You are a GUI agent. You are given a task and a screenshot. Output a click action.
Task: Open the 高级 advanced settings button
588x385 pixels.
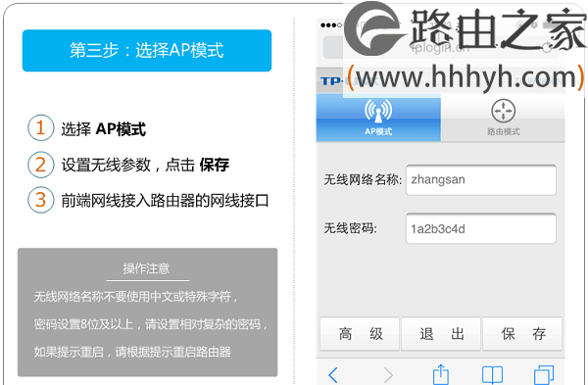[360, 334]
